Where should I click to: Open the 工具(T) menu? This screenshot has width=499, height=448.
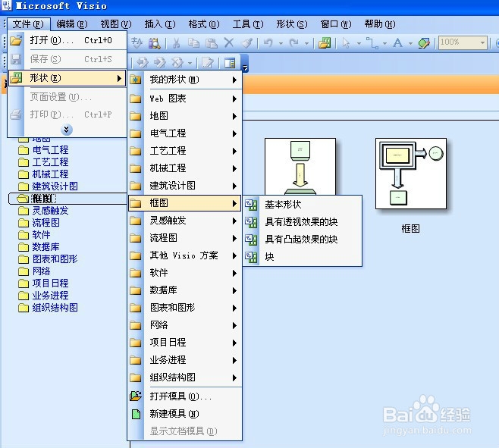[x=248, y=24]
